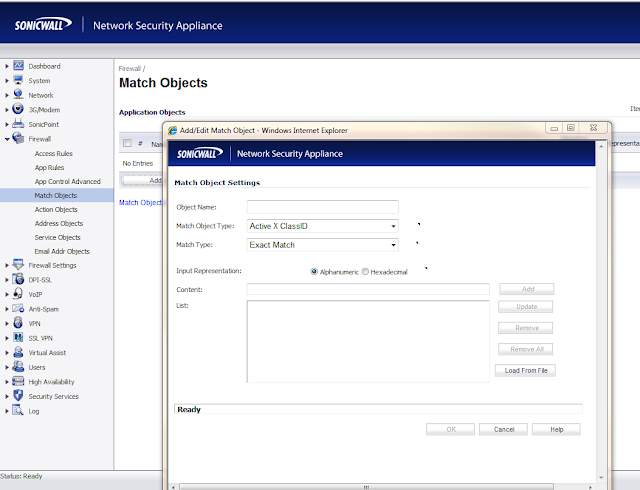Click the SonicPoint icon
The height and width of the screenshot is (490, 640).
pyautogui.click(x=18, y=123)
